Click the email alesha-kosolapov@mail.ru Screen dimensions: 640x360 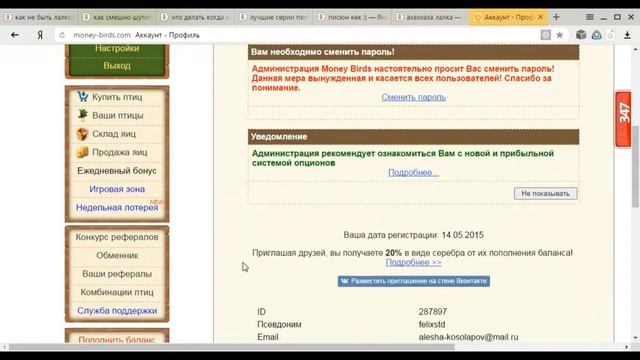468,337
